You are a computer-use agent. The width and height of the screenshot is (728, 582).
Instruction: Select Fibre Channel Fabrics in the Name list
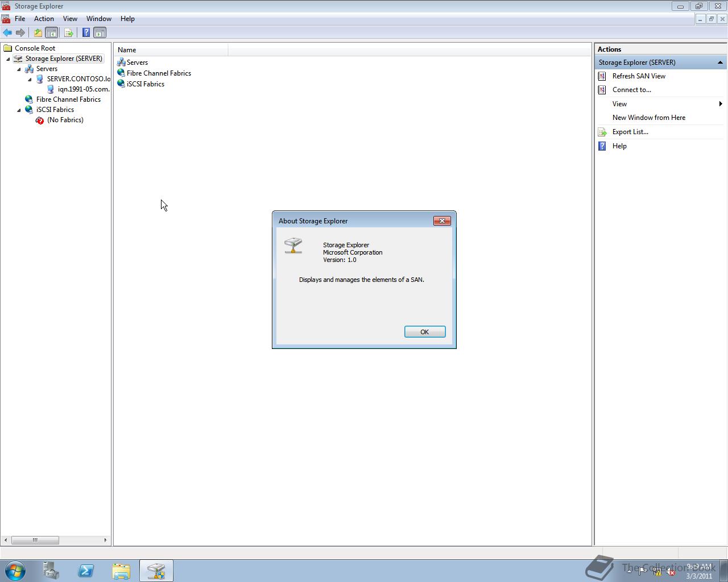click(x=159, y=73)
